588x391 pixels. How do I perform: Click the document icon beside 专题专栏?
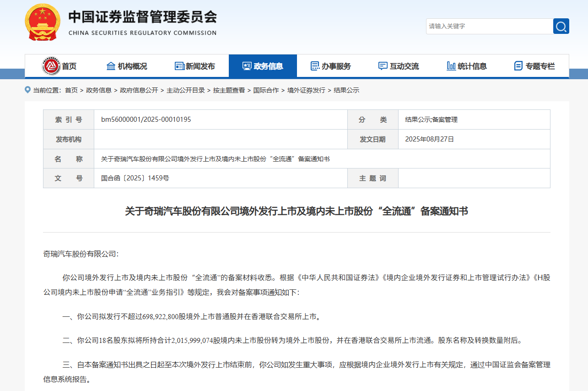coord(518,66)
